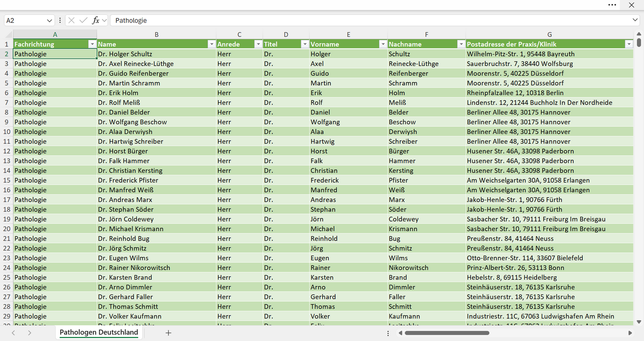Open the Fachrichtung filter dropdown
The height and width of the screenshot is (341, 644).
pos(92,44)
